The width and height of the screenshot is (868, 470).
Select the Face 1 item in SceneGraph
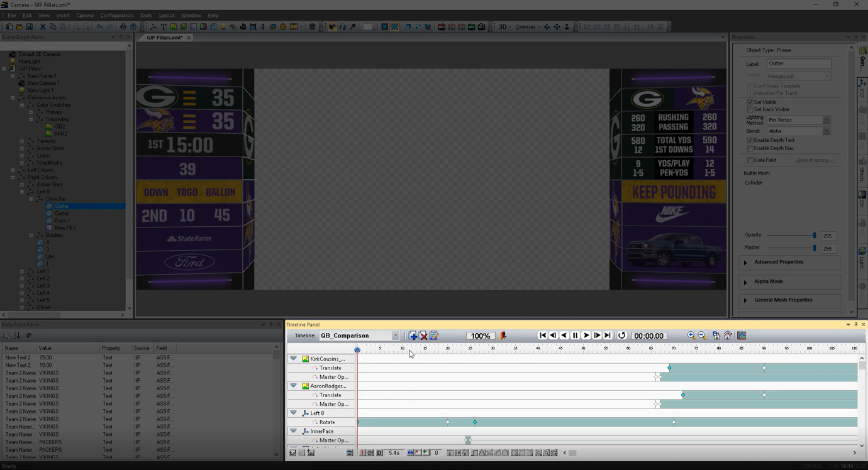coord(62,221)
